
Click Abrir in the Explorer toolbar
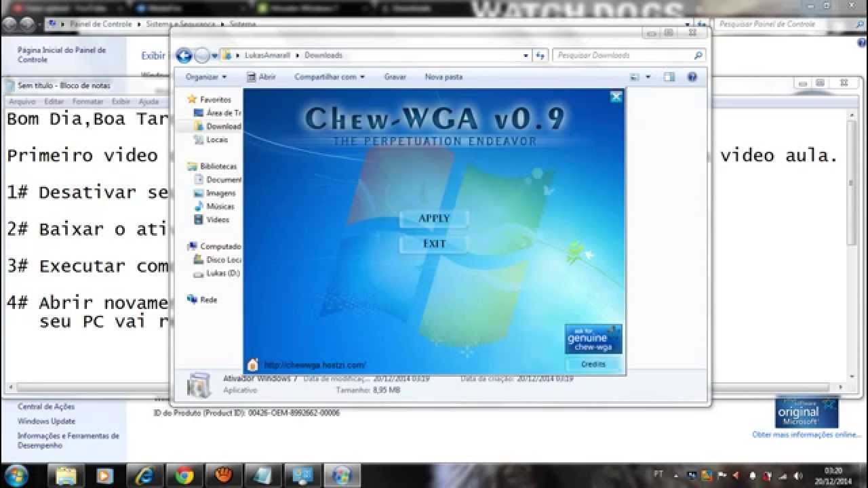point(261,77)
